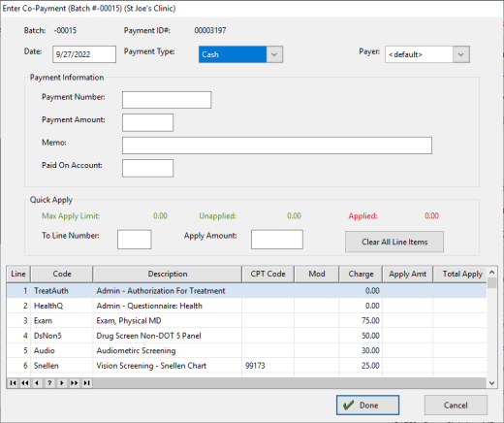Image resolution: width=504 pixels, height=423 pixels.
Task: Click the previous page navigator arrow
Action: pos(25,383)
